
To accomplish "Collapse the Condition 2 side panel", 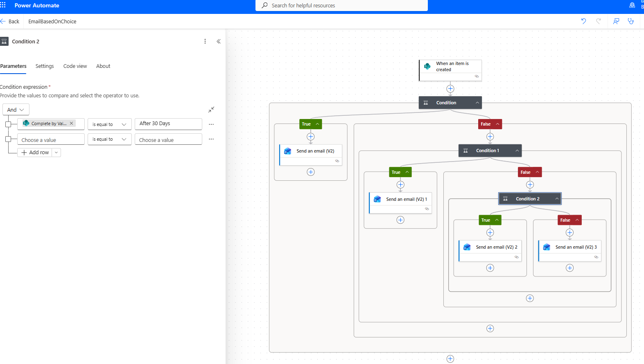I will (219, 41).
